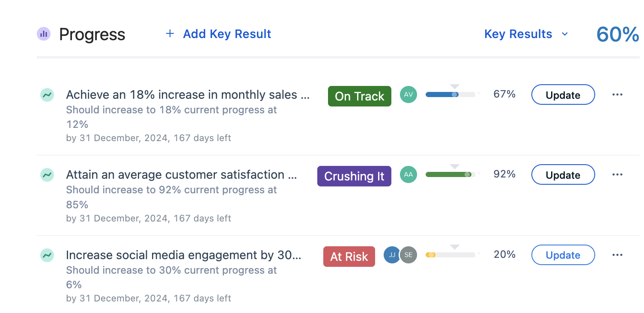The height and width of the screenshot is (313, 644).
Task: Open three-dot menu for customer satisfaction result
Action: (617, 174)
